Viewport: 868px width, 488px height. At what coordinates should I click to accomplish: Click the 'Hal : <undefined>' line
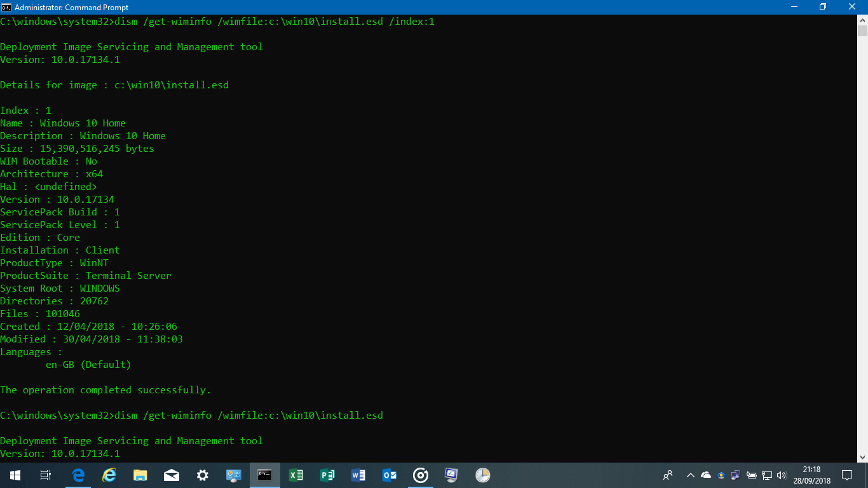click(x=48, y=187)
